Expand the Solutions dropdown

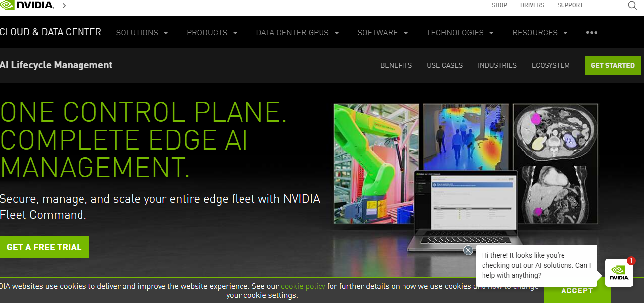(143, 32)
